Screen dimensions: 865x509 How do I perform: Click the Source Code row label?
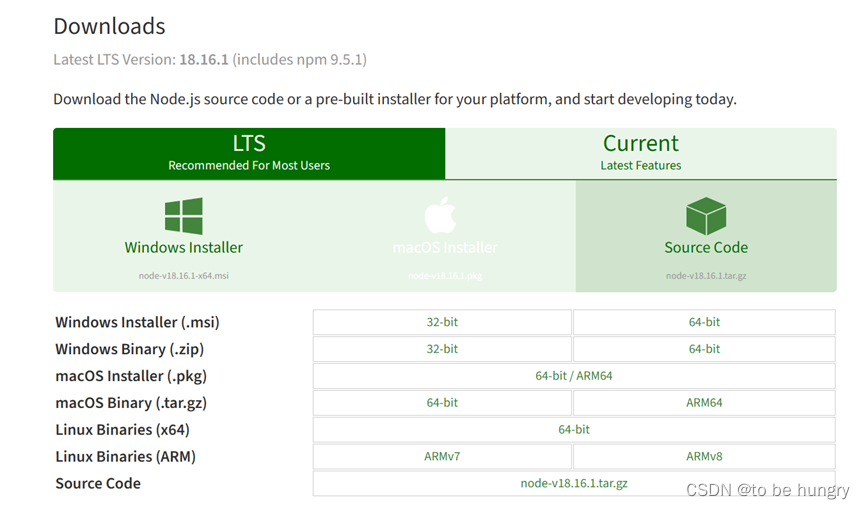[x=98, y=484]
